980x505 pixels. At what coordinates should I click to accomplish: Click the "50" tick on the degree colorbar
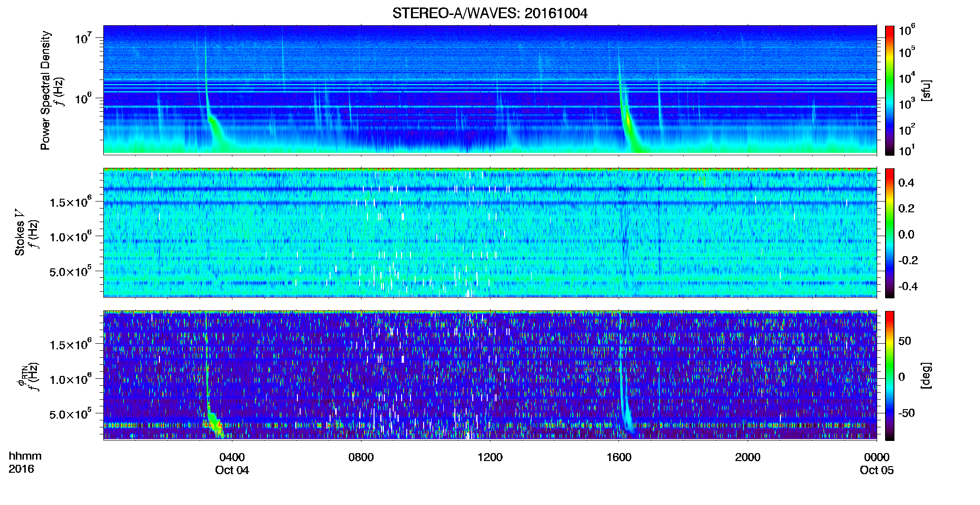point(905,341)
